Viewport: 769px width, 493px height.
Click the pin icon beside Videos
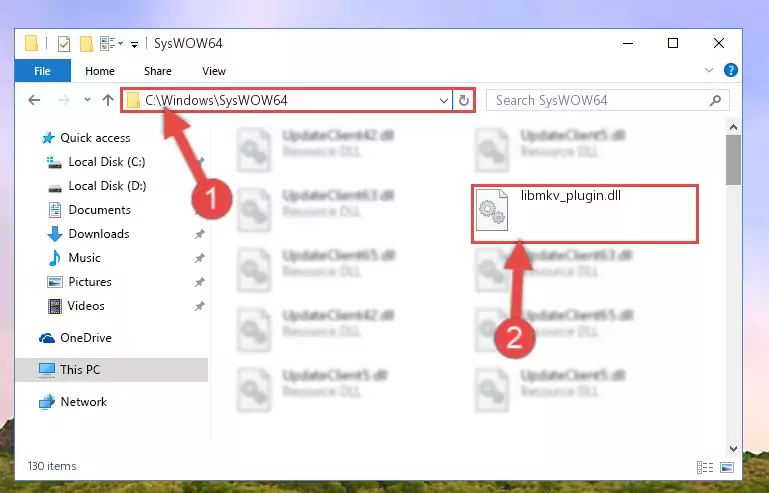click(x=200, y=306)
